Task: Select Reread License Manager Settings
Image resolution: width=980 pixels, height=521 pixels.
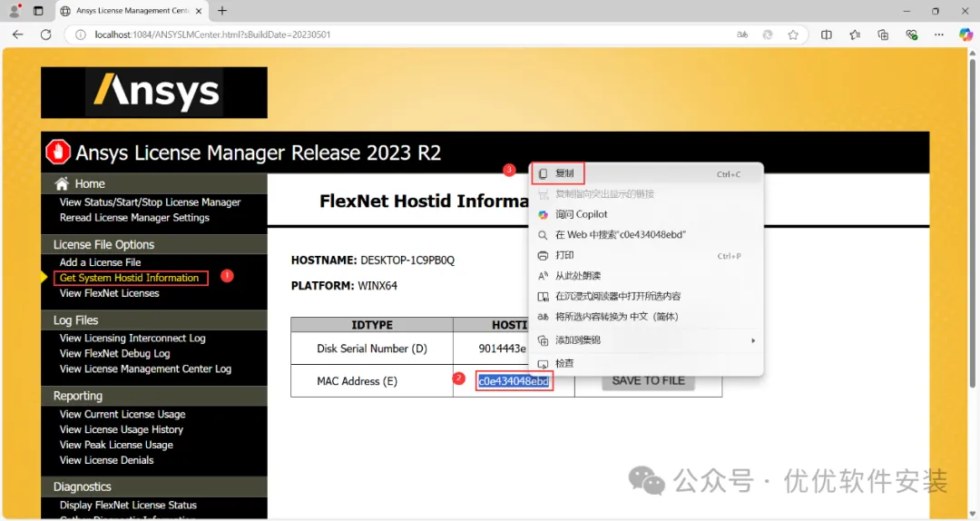Action: click(x=134, y=218)
